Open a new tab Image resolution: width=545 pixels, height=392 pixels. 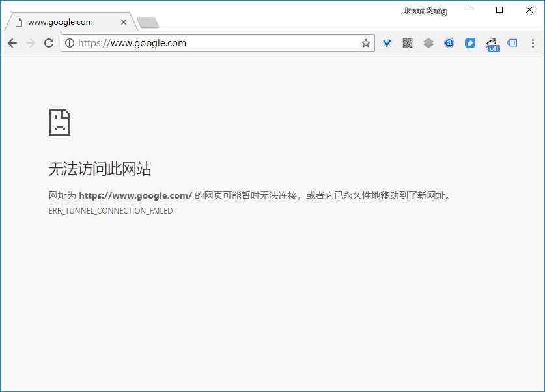click(x=148, y=23)
